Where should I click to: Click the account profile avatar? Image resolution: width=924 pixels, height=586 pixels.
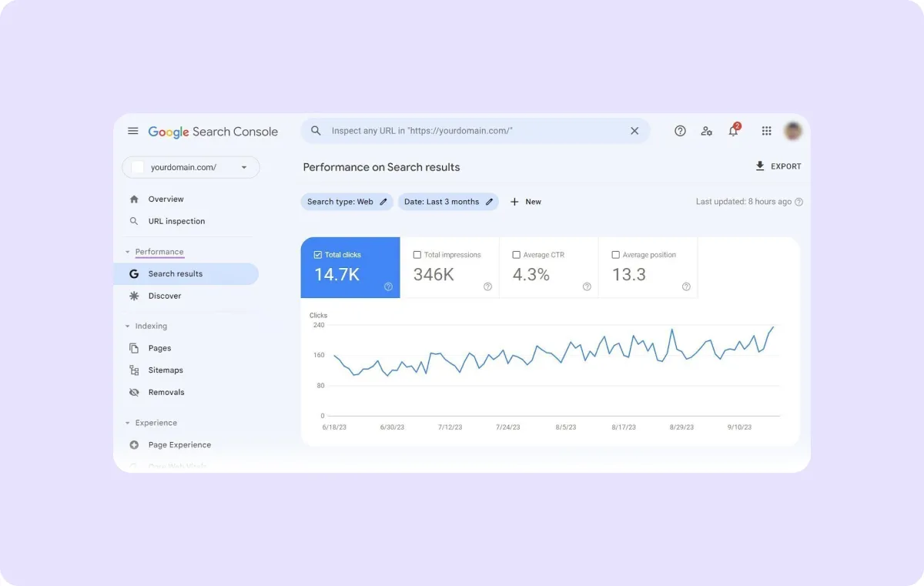(x=793, y=131)
